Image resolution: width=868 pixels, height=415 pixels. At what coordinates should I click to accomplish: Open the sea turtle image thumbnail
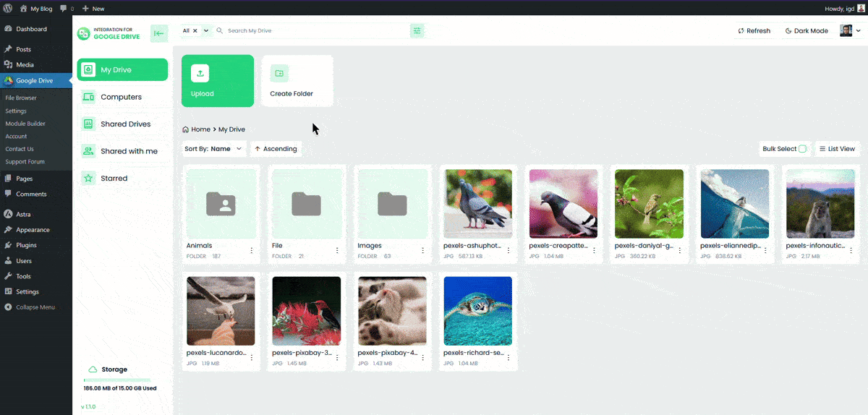coord(477,311)
